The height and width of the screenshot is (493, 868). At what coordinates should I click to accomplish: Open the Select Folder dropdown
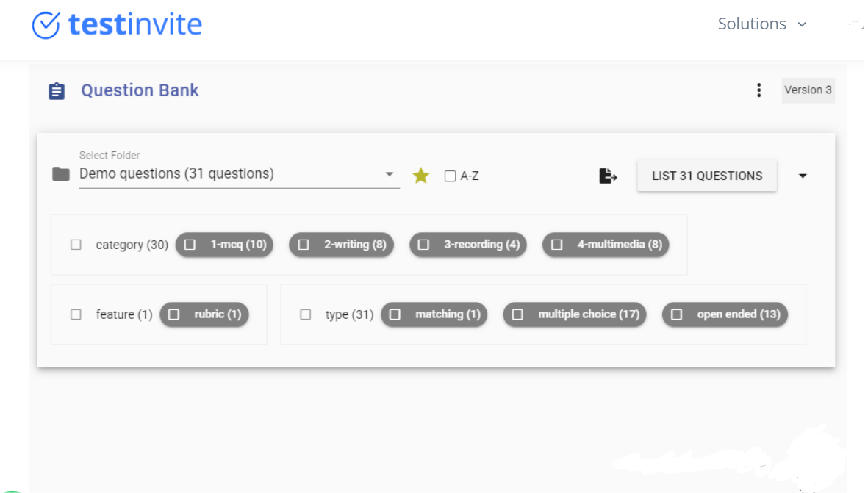pos(389,175)
